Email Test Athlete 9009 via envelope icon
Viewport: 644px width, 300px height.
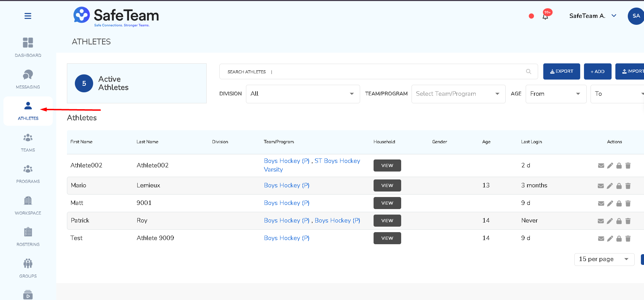coord(601,239)
